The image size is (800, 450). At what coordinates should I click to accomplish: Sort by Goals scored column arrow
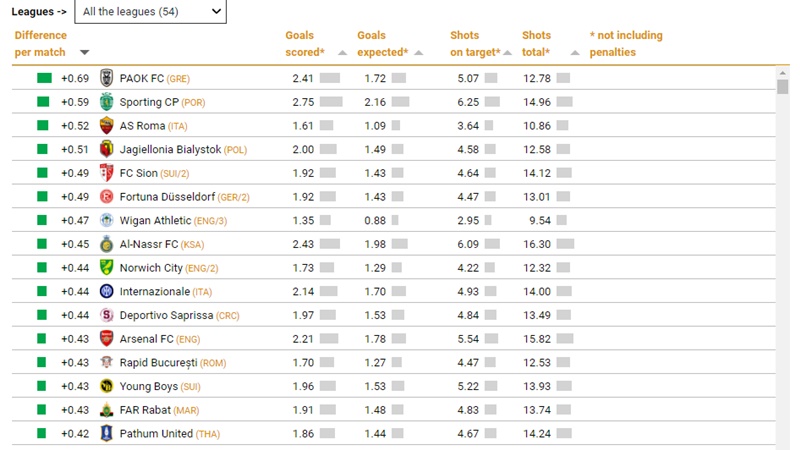pyautogui.click(x=342, y=53)
